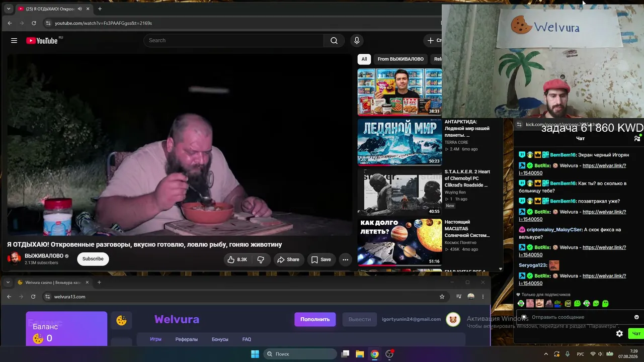Image resolution: width=644 pixels, height=362 pixels.
Task: Bookmark the welvura13.com page with star
Action: [442, 297]
